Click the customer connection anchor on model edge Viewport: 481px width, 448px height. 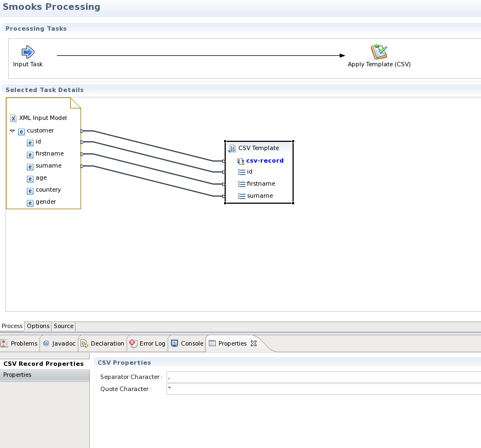83,131
